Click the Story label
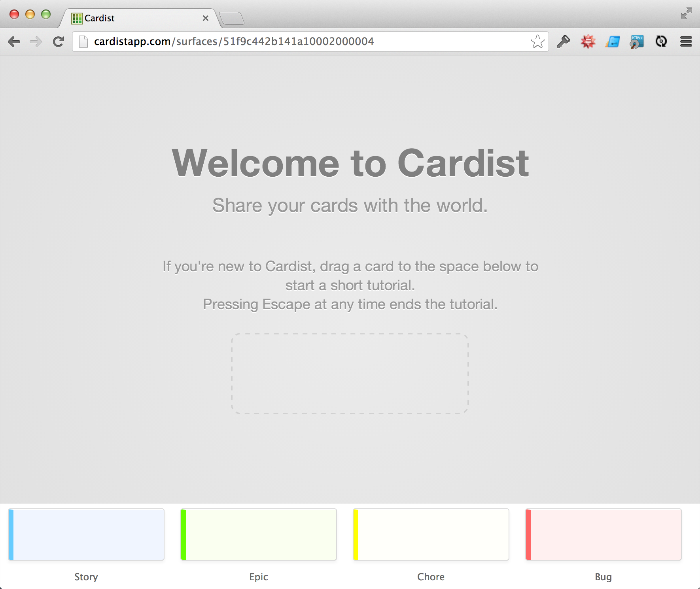 click(x=86, y=577)
